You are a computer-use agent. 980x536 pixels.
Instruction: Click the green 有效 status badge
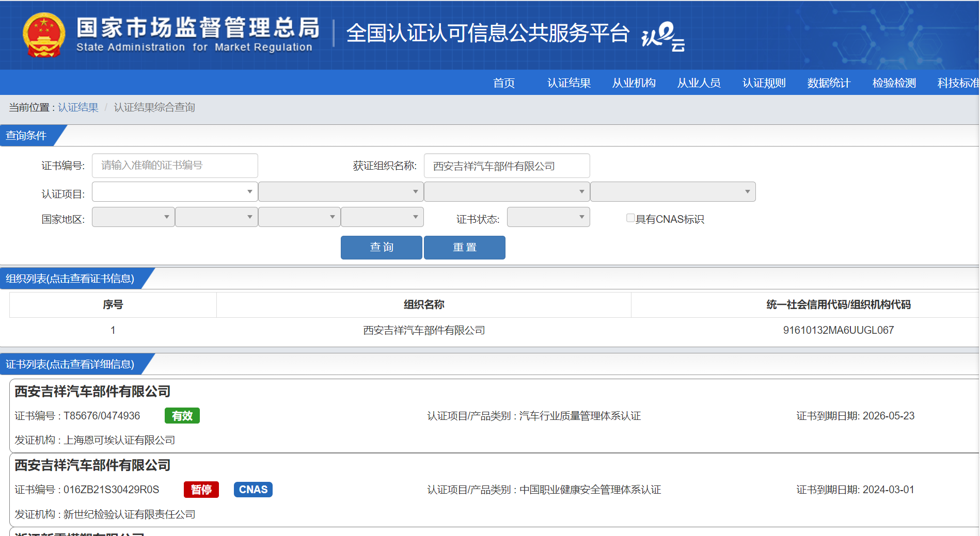pos(182,416)
